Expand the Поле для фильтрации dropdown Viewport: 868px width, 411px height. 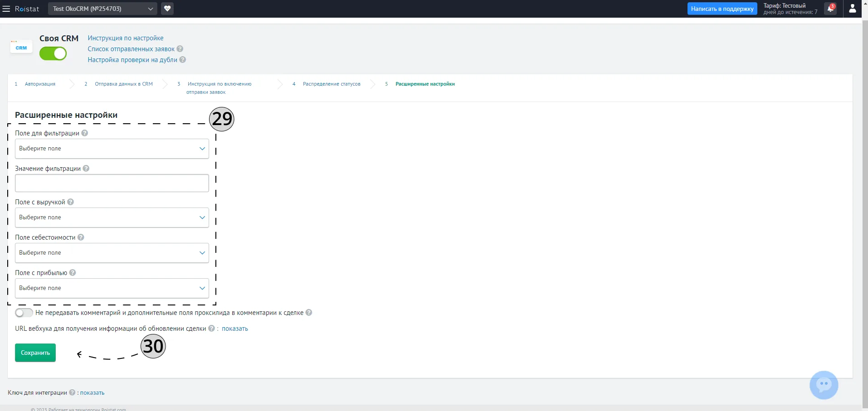(x=112, y=149)
